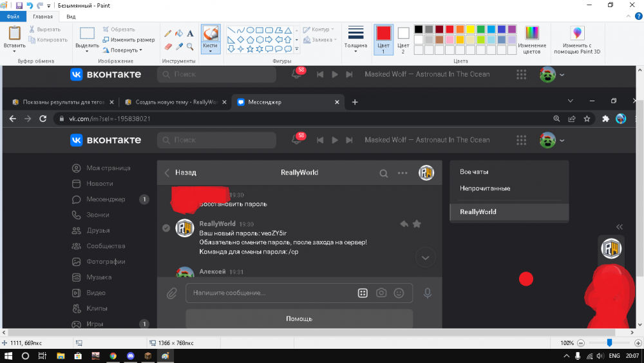Click the Save icon in quick access toolbar

coord(19,5)
